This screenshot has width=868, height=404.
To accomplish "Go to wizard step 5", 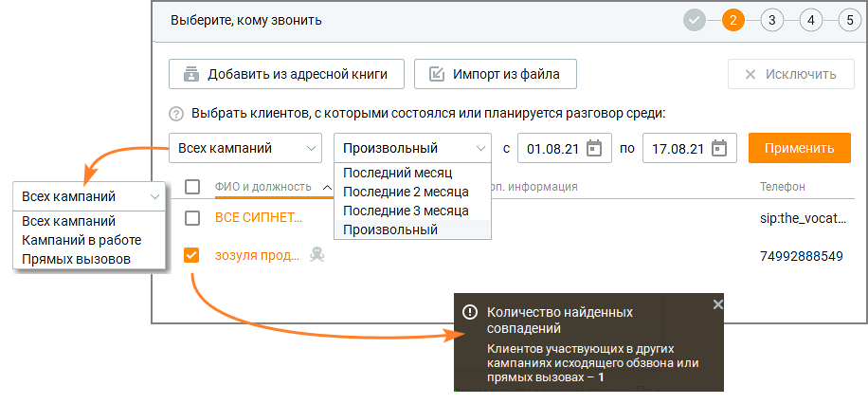I will [x=850, y=21].
